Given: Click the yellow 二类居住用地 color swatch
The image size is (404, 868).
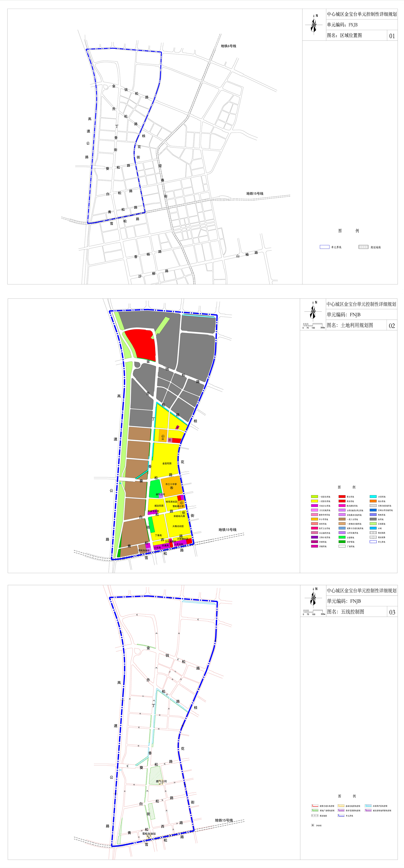Looking at the screenshot, I should (x=314, y=501).
